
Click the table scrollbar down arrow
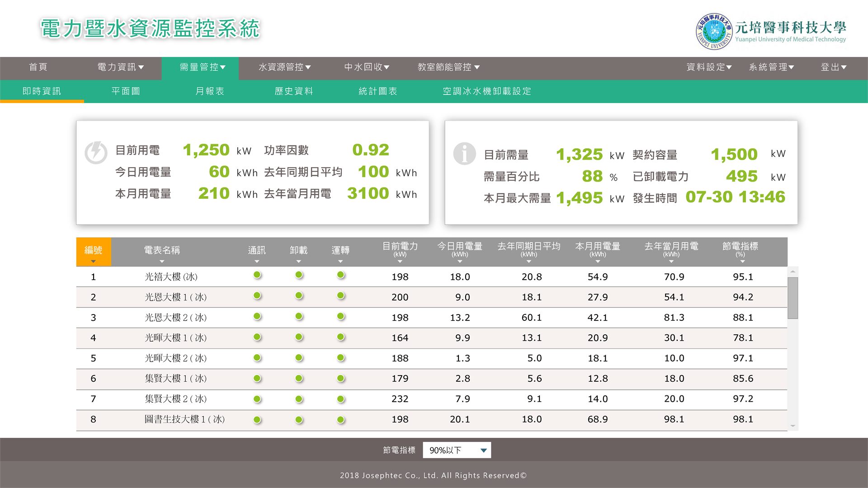pos(793,426)
